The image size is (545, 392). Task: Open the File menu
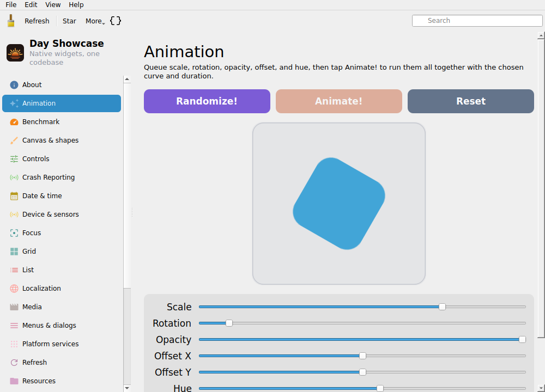coord(11,5)
